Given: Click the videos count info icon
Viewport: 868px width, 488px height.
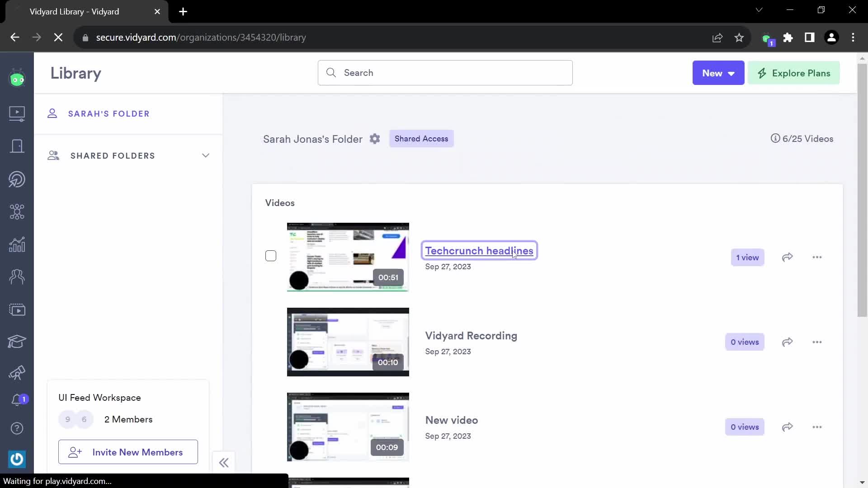Looking at the screenshot, I should coord(775,138).
